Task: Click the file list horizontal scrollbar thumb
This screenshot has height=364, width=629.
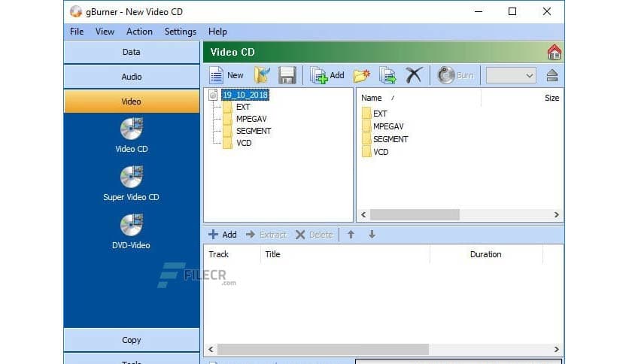Action: coord(415,215)
